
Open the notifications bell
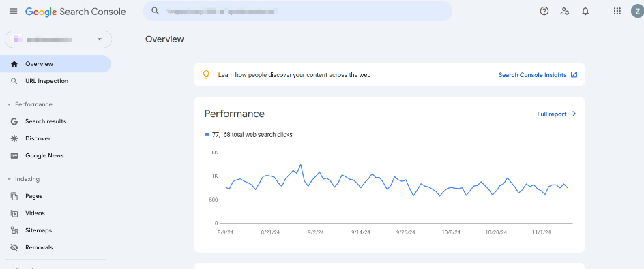coord(586,11)
